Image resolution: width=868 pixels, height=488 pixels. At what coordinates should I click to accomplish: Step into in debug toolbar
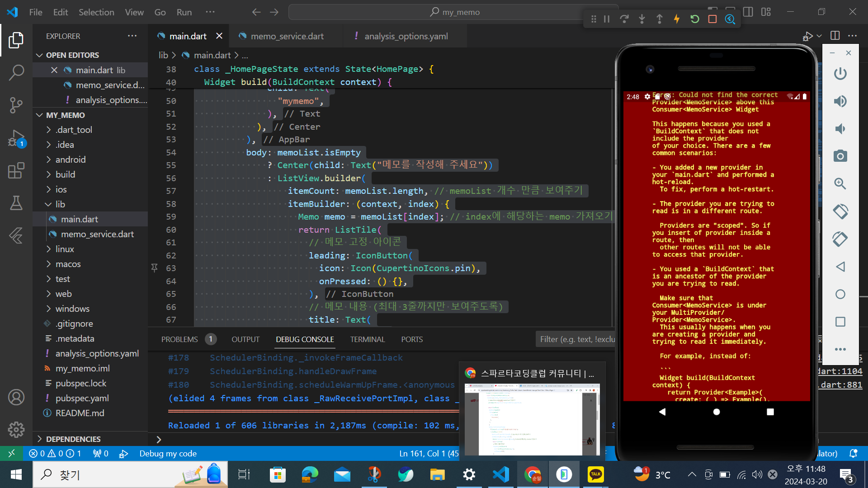click(x=642, y=19)
